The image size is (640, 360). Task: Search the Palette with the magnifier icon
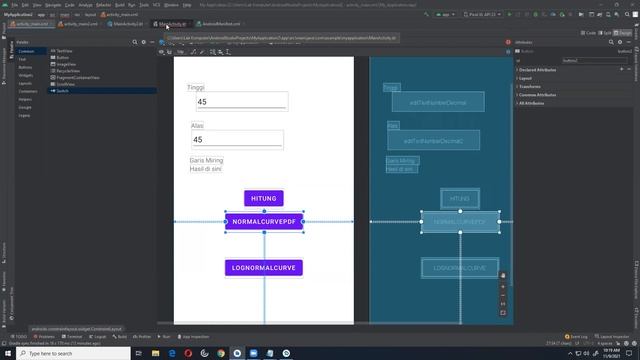(135, 42)
